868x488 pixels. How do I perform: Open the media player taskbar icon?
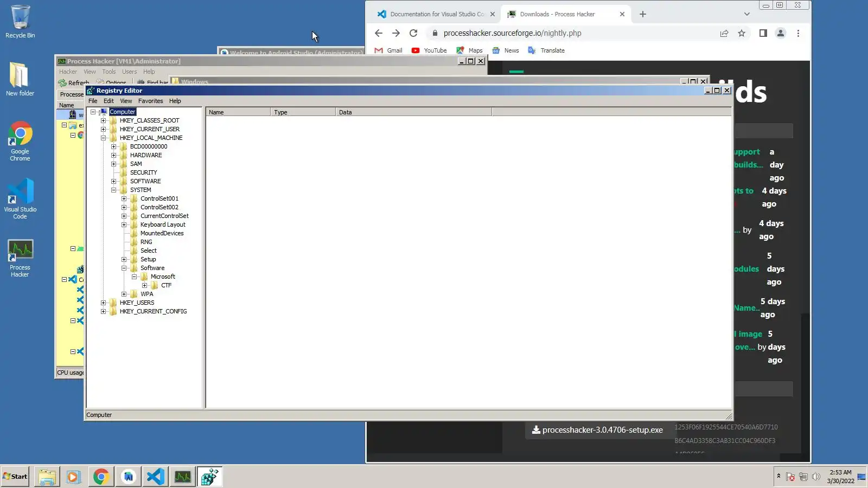(73, 477)
